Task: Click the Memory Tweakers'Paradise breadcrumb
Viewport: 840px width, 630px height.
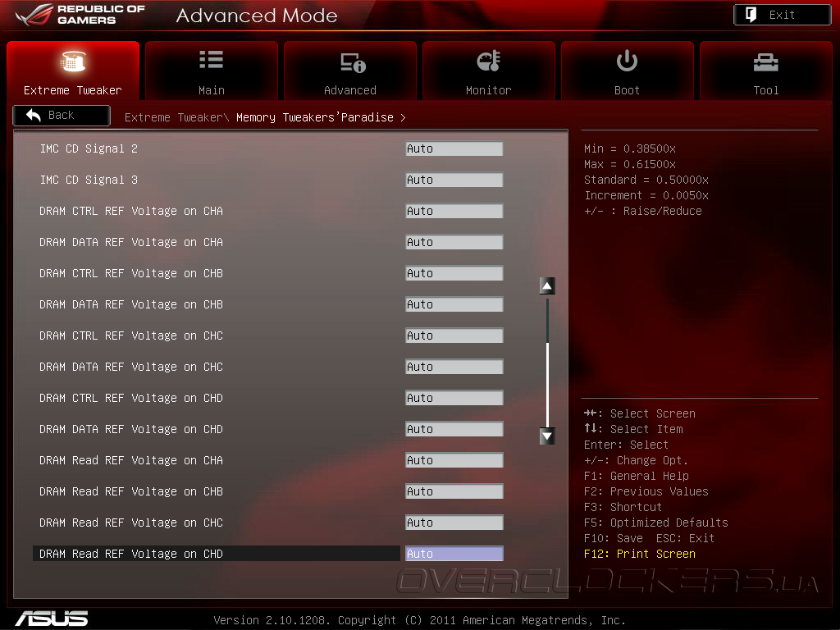Action: [315, 117]
